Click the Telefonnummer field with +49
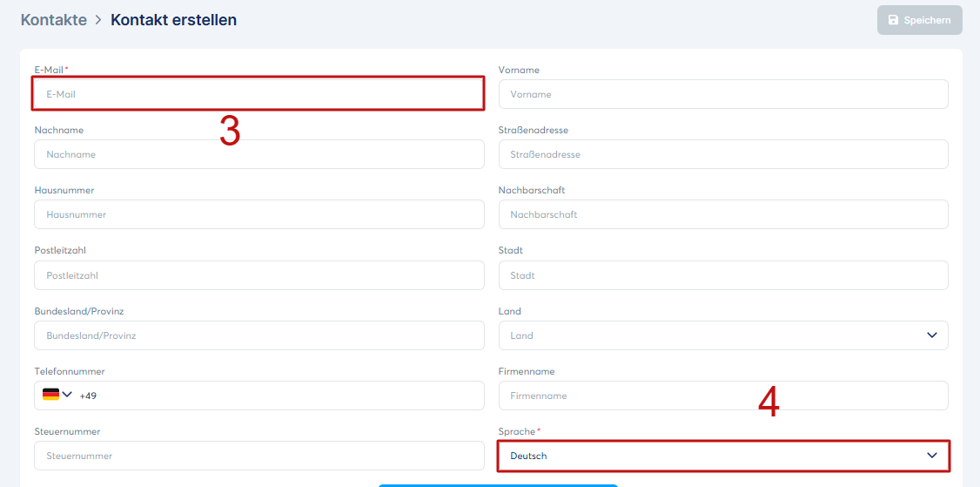Image resolution: width=980 pixels, height=487 pixels. pyautogui.click(x=258, y=396)
